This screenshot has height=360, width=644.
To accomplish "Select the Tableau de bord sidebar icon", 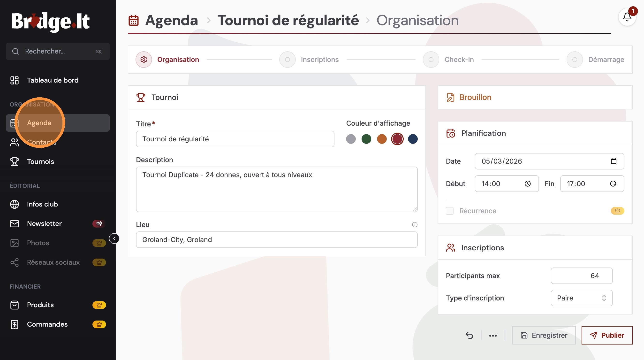I will point(14,80).
